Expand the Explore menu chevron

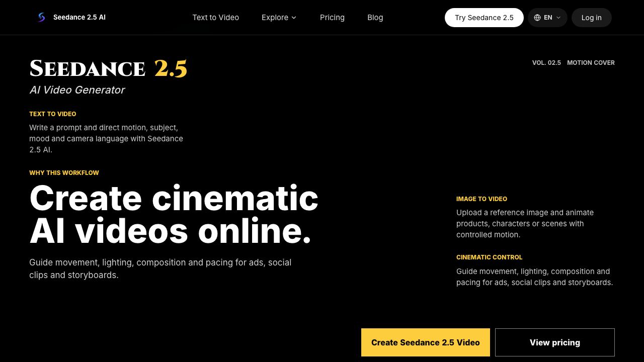click(x=294, y=18)
